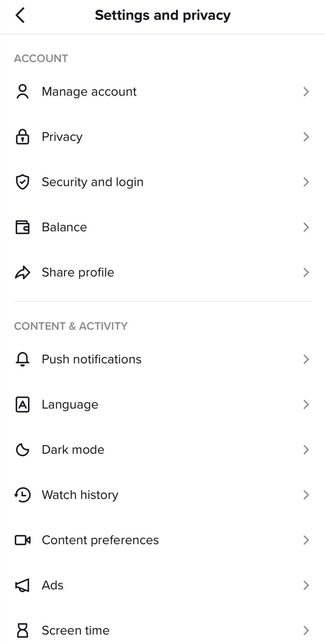
Task: Click the clock Watch history icon
Action: 22,495
